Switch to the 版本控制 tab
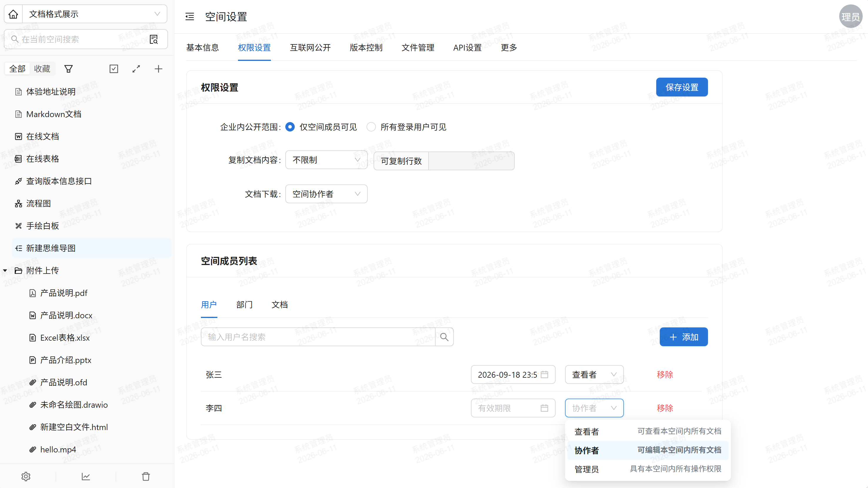Screen dimensions: 868x488 coord(366,48)
